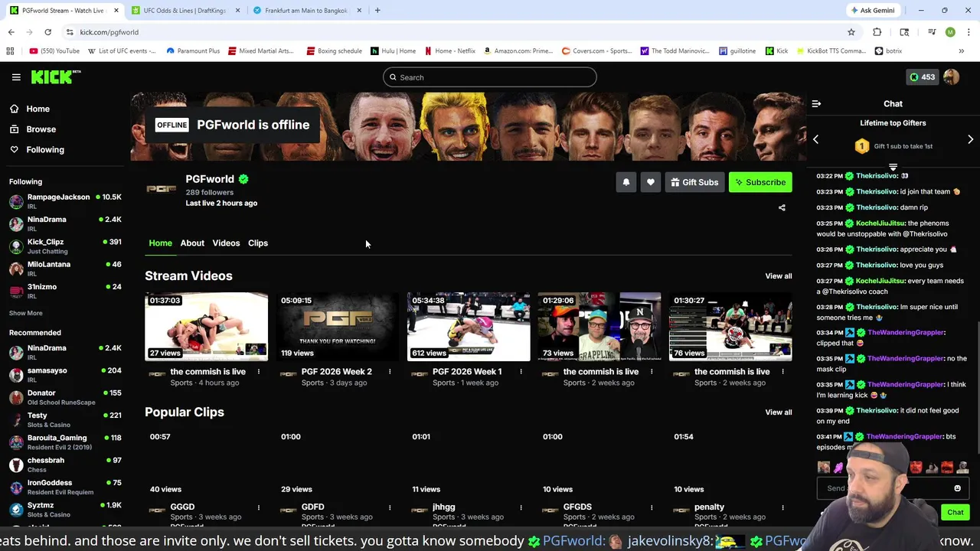This screenshot has width=980, height=551.
Task: Show next top gifters slide
Action: point(970,139)
